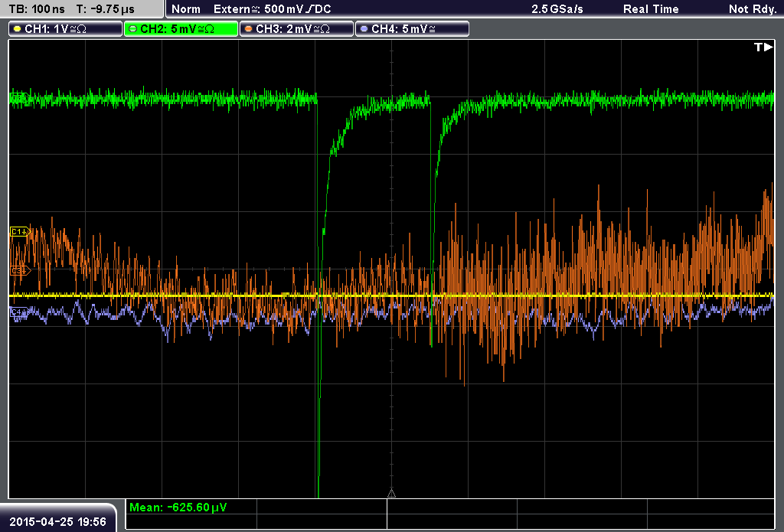
Task: Select the CH1: 1V channel tab
Action: tap(66, 29)
